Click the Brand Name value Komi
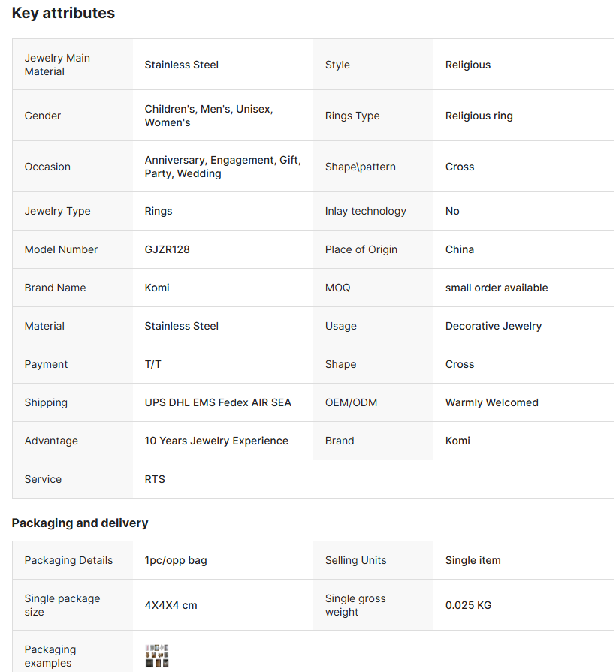 [x=157, y=288]
